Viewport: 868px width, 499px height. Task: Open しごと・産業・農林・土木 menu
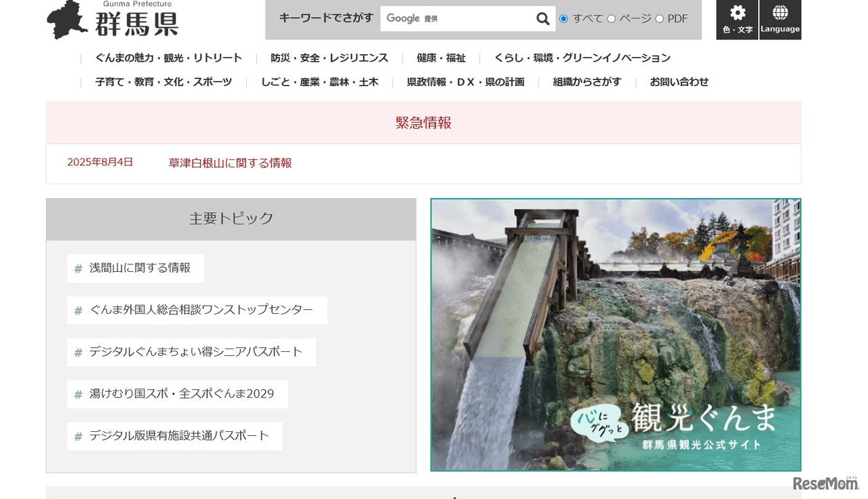pyautogui.click(x=320, y=82)
